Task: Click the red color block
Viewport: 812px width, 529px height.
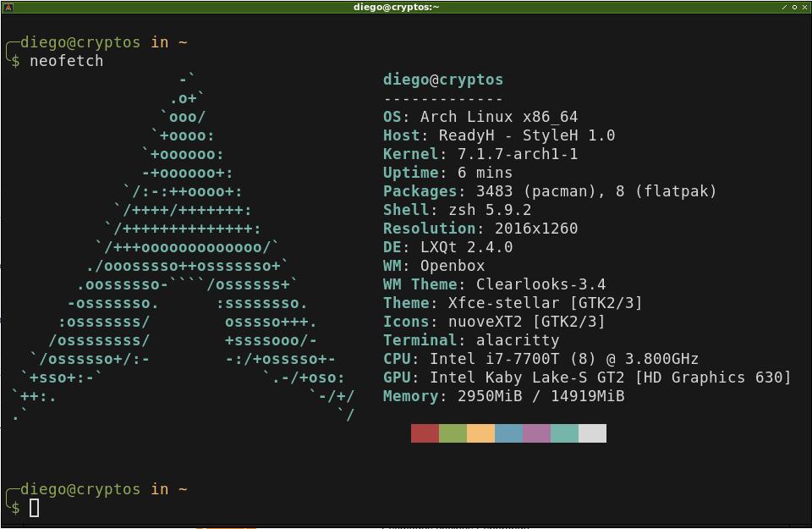Action: tap(425, 433)
